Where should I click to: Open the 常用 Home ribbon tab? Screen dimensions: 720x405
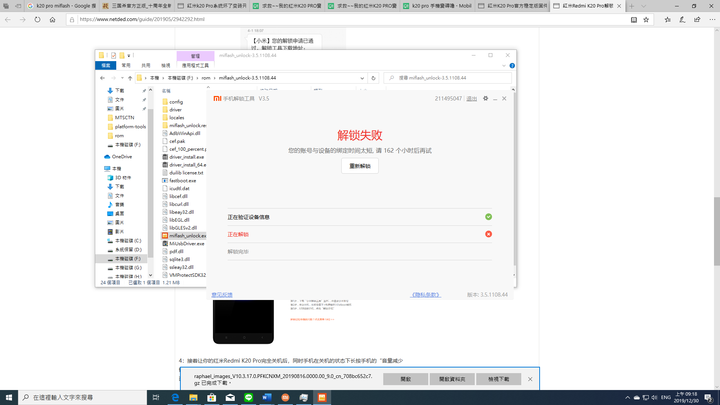(126, 65)
